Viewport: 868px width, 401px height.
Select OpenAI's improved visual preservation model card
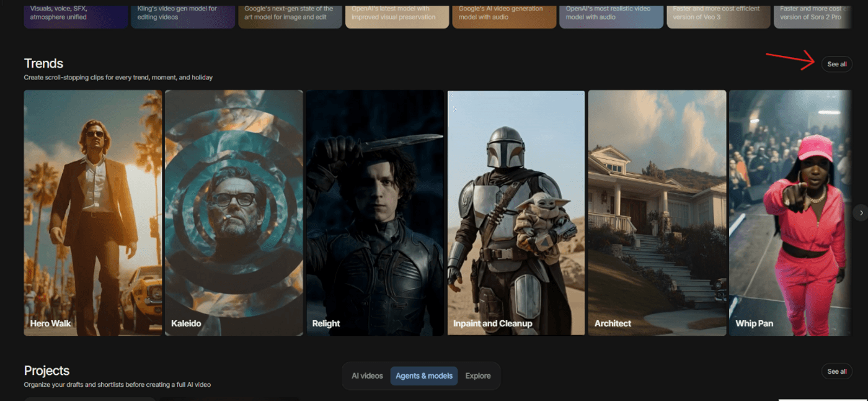point(397,15)
